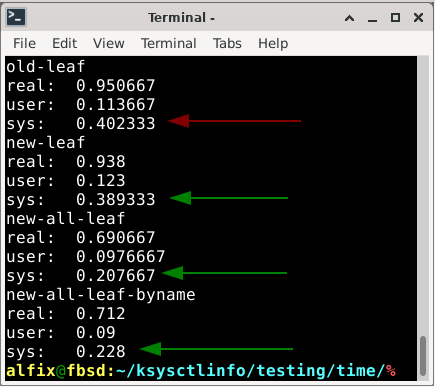Roll up window with the up-arrow button
Viewport: 435px width, 387px height.
pyautogui.click(x=349, y=18)
